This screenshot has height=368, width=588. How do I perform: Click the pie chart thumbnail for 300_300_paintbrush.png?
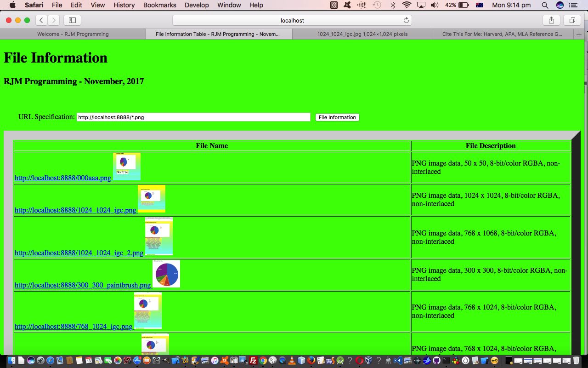click(x=166, y=274)
